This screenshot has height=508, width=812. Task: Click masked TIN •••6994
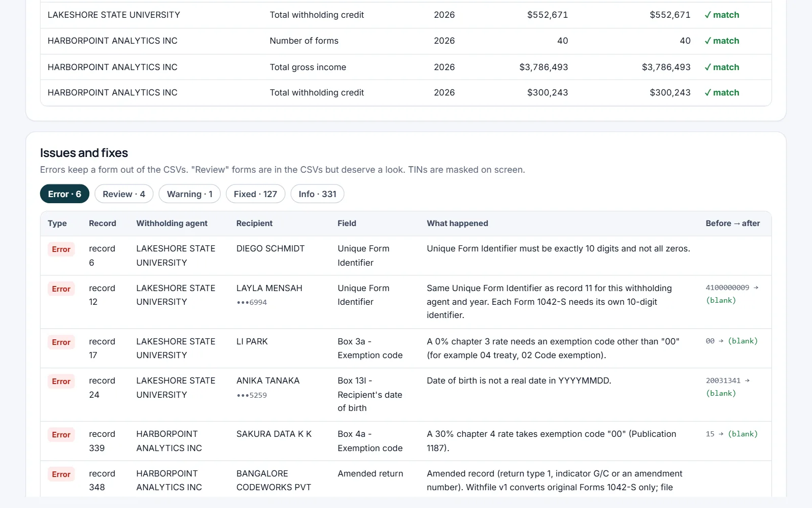coord(252,302)
